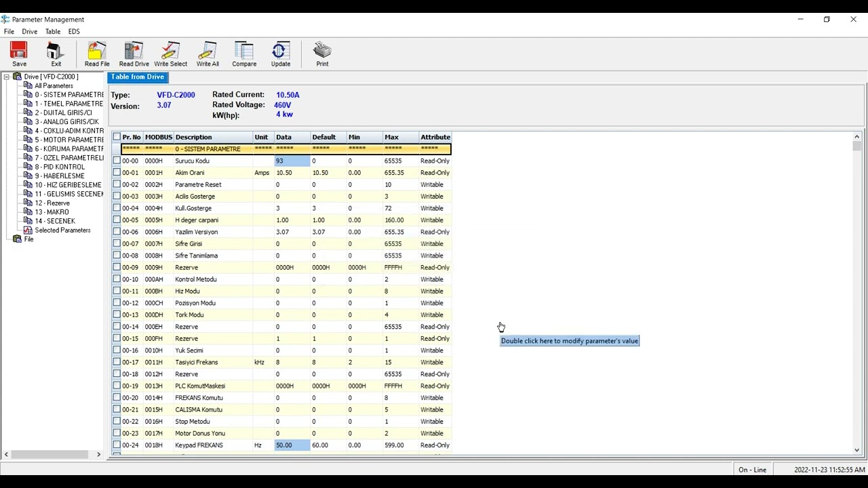Tick checkbox for parameter 00-02 Parametre Reset
868x488 pixels.
117,184
